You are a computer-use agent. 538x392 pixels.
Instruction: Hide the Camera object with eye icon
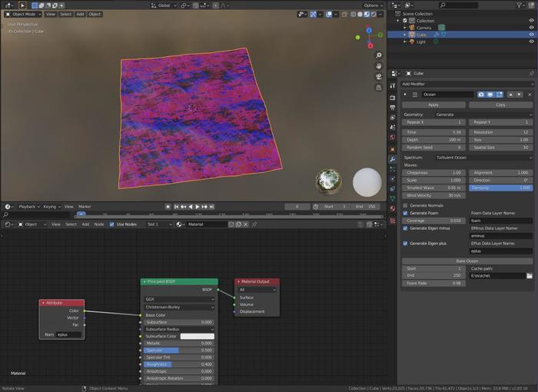(531, 27)
